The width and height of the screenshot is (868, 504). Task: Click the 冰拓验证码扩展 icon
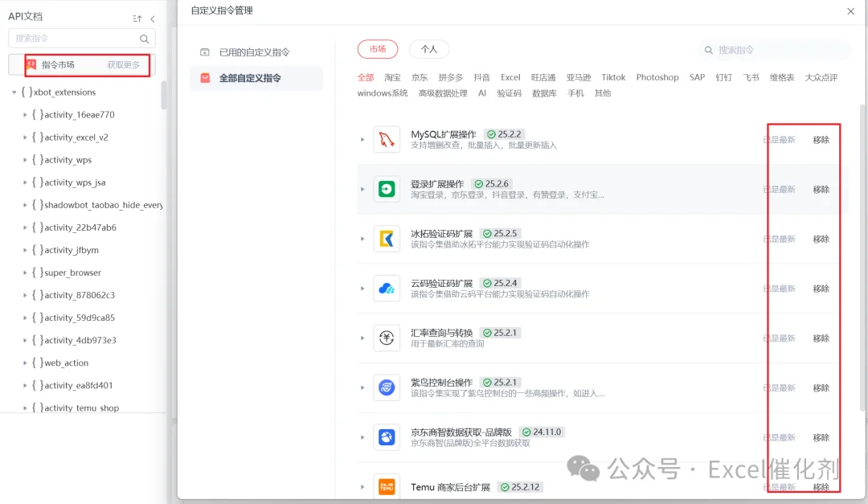coord(387,239)
